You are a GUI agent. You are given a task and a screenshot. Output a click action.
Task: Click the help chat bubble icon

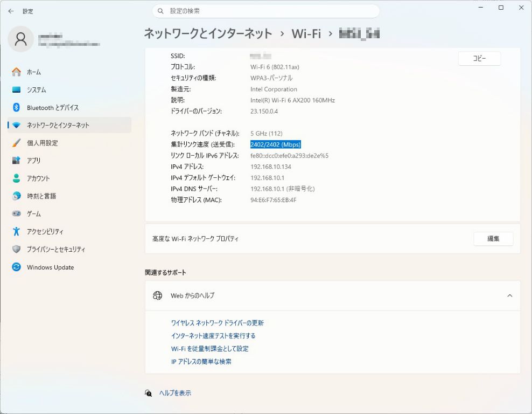click(148, 393)
